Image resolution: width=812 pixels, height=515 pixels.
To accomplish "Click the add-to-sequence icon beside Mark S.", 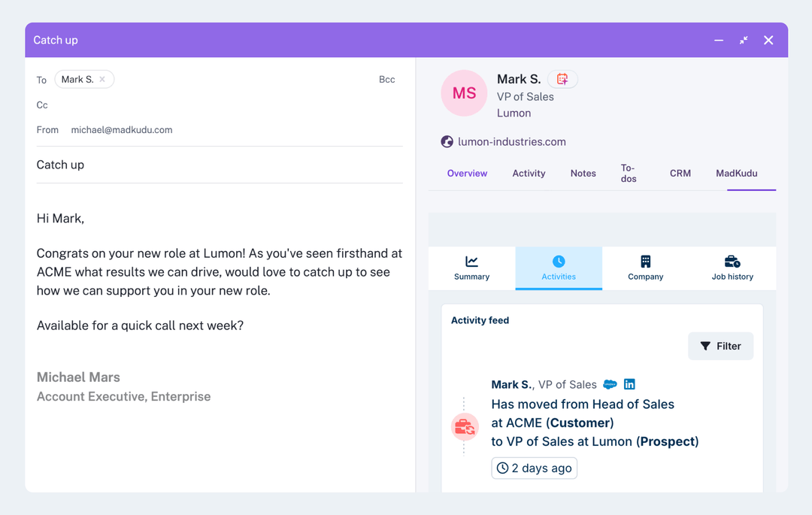I will 562,79.
